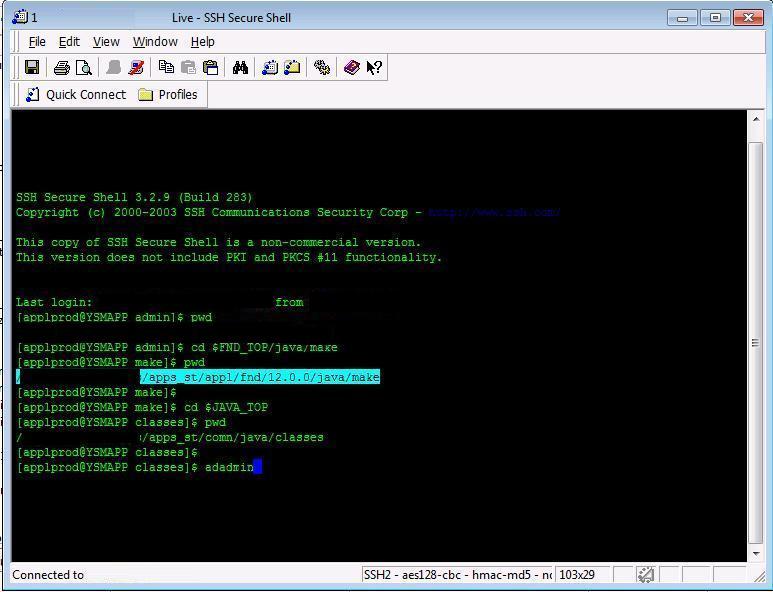The image size is (773, 592).
Task: Open the Window menu
Action: tap(155, 41)
